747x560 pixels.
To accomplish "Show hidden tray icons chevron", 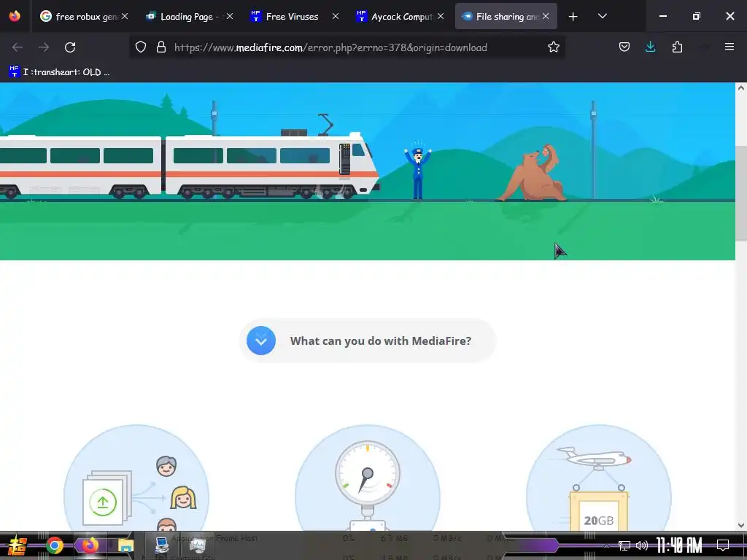I will [x=606, y=545].
